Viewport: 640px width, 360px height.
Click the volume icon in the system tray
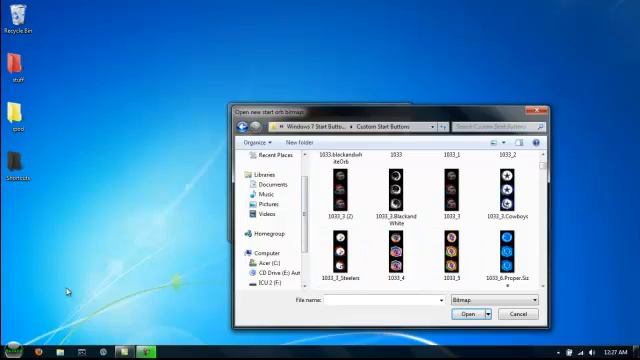592,352
